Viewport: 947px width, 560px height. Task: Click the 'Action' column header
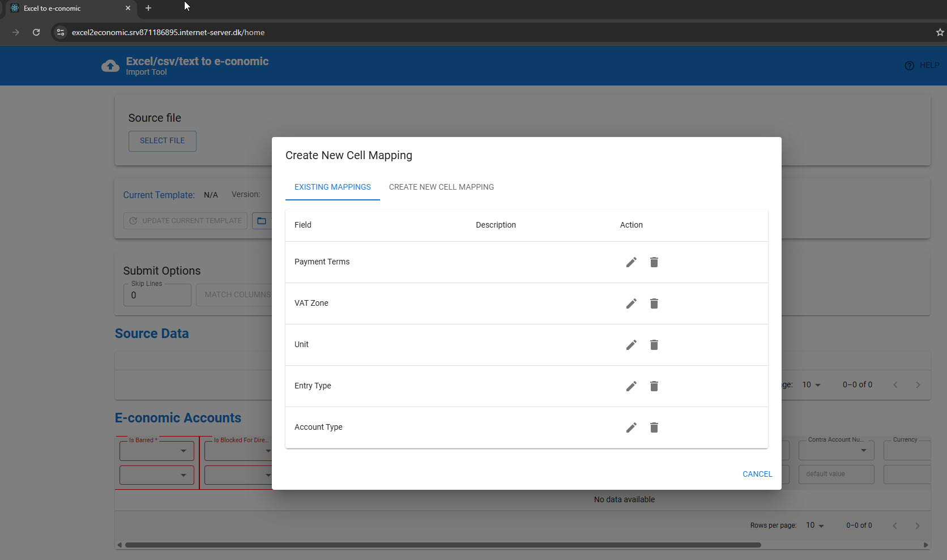[632, 225]
